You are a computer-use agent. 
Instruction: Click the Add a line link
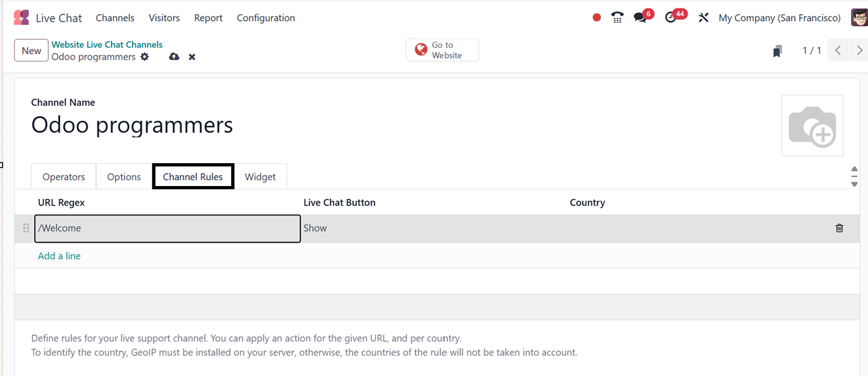59,256
